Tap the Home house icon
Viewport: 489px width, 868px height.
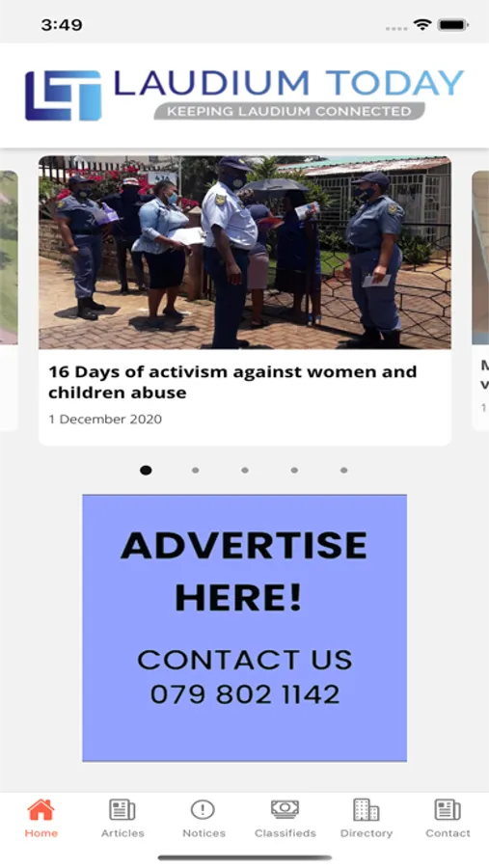41,810
